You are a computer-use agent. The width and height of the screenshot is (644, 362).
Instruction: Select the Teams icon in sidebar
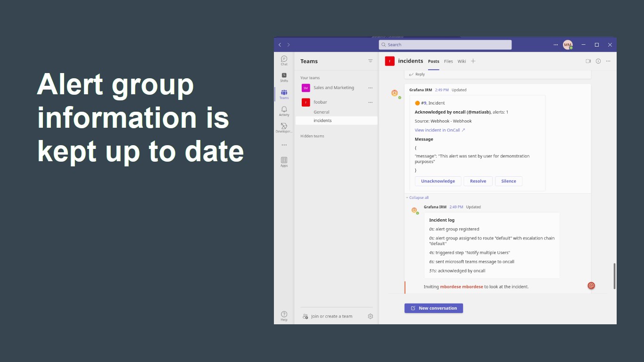tap(284, 94)
